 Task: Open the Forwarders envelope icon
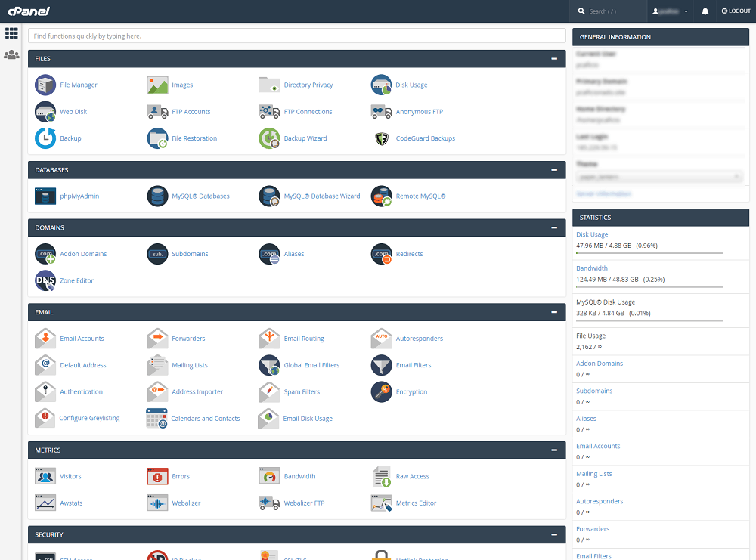click(157, 339)
